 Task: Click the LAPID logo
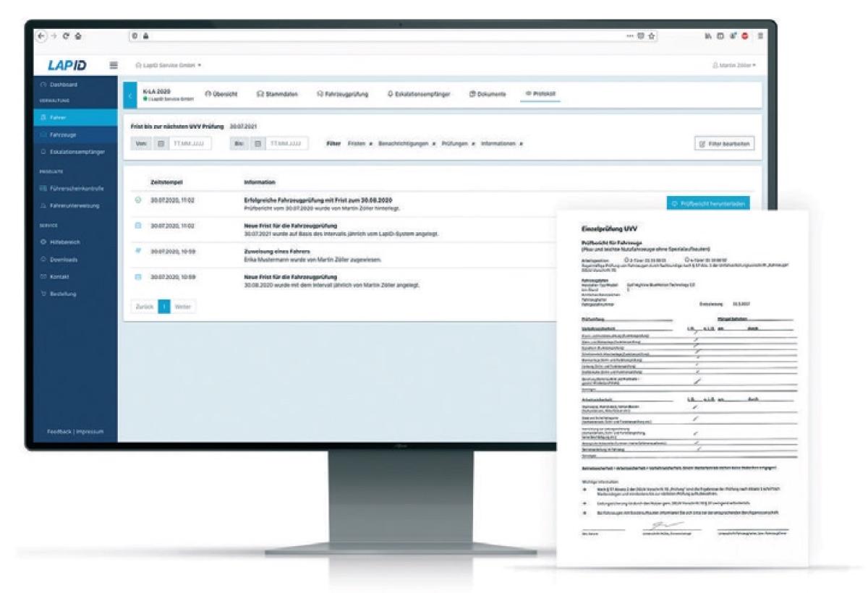(x=66, y=65)
